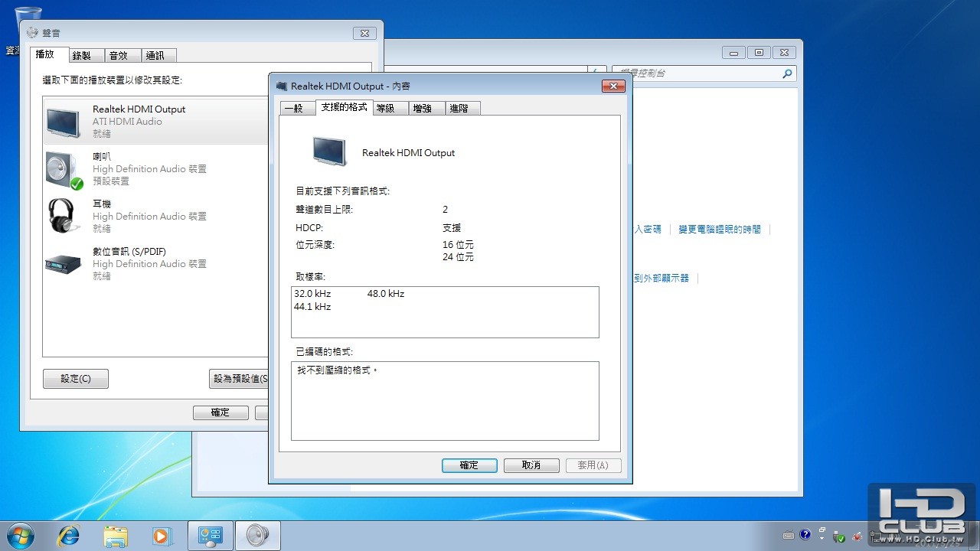Click the speaker icon in the 聲音 window title bar
Screen dimensions: 980x551
31,33
